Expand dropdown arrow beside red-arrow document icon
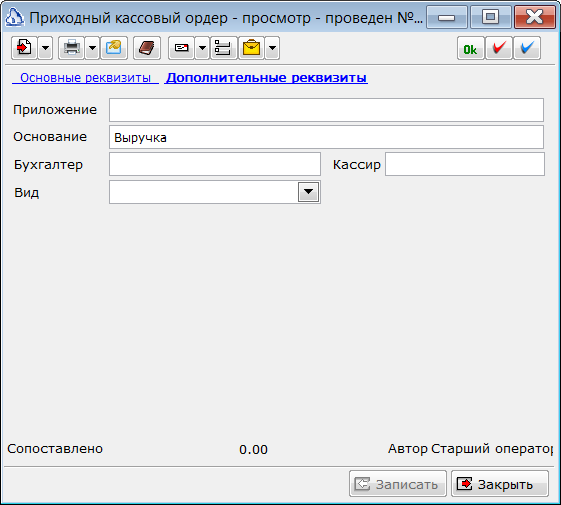Viewport: 561px width, 505px height. 45,48
